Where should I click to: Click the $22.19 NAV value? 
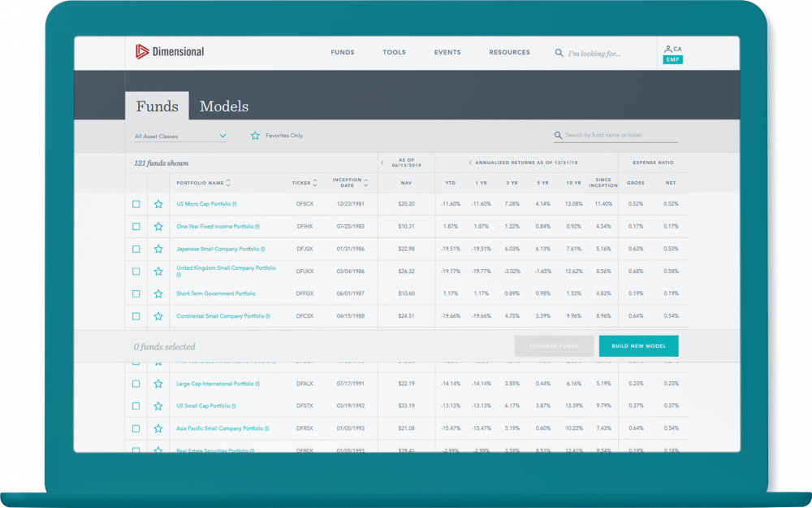406,384
